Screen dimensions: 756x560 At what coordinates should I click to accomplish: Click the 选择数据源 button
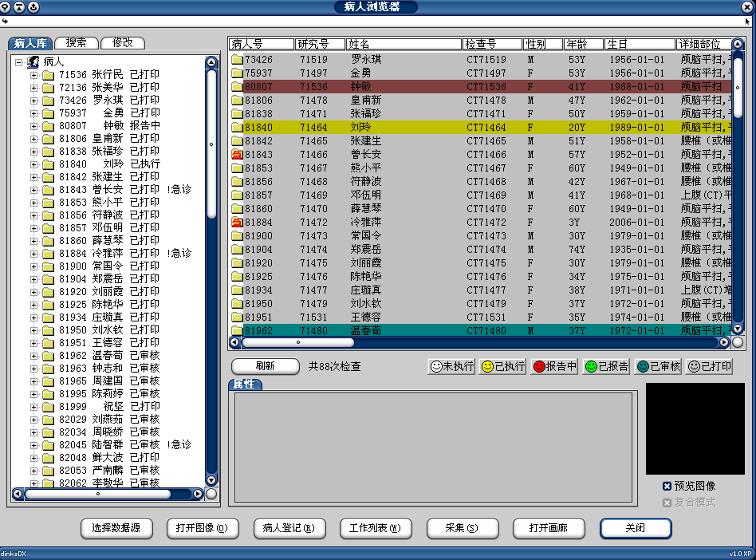point(116,528)
